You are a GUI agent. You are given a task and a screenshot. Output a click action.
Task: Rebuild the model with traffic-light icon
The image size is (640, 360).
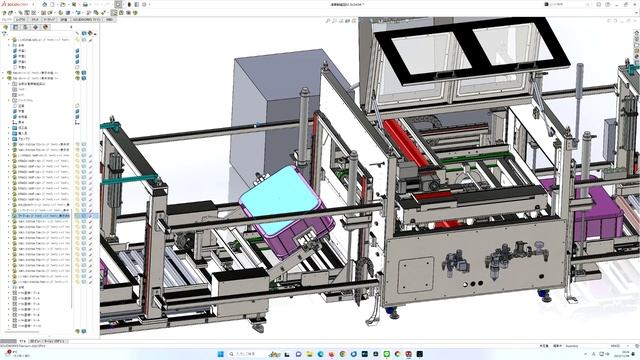(x=129, y=4)
